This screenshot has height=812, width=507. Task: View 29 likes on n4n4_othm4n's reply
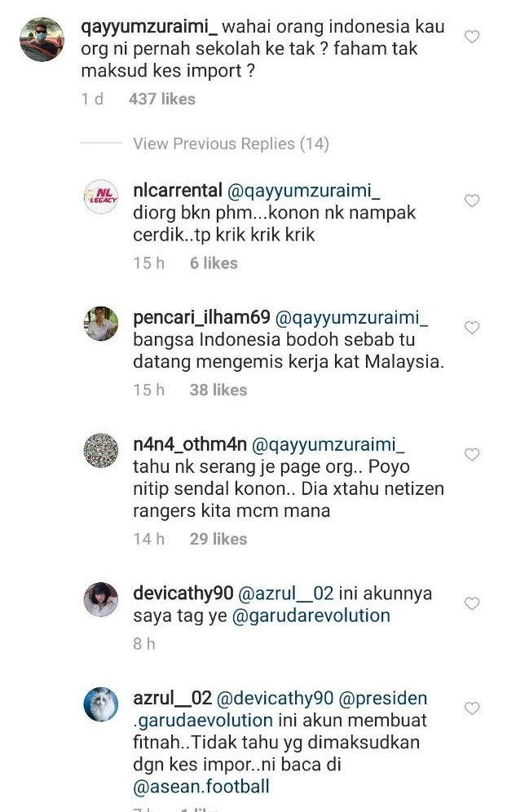click(218, 539)
